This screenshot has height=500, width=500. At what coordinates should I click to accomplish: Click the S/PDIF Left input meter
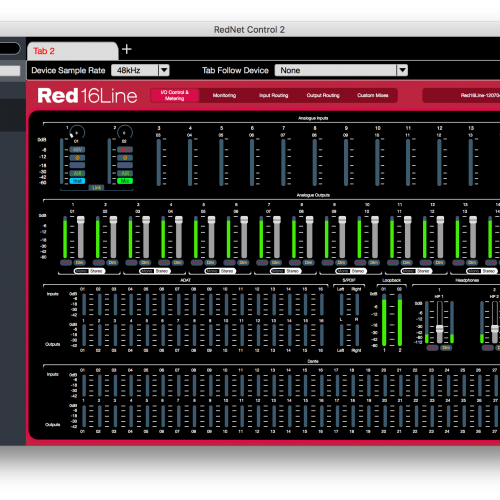341,304
